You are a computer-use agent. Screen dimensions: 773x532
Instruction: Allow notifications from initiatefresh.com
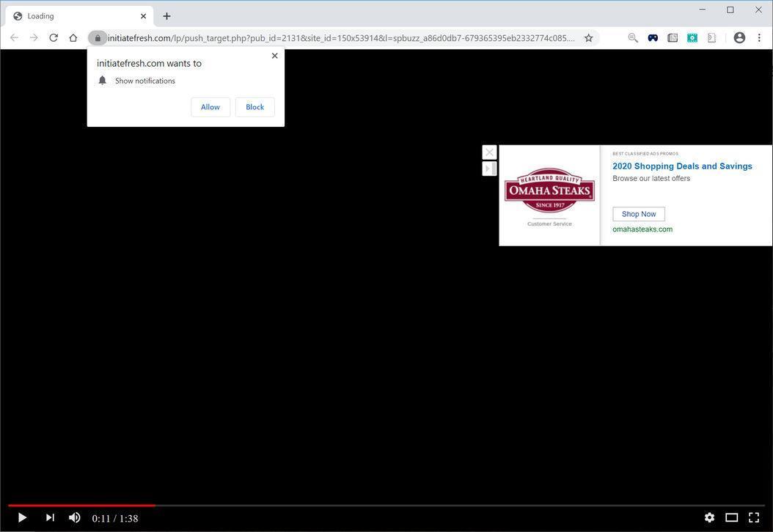[x=210, y=107]
